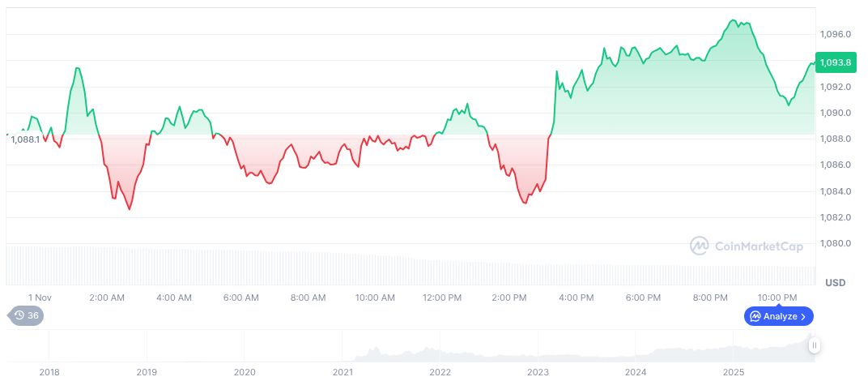
Task: Click the 8:00 PM time axis label
Action: [710, 298]
